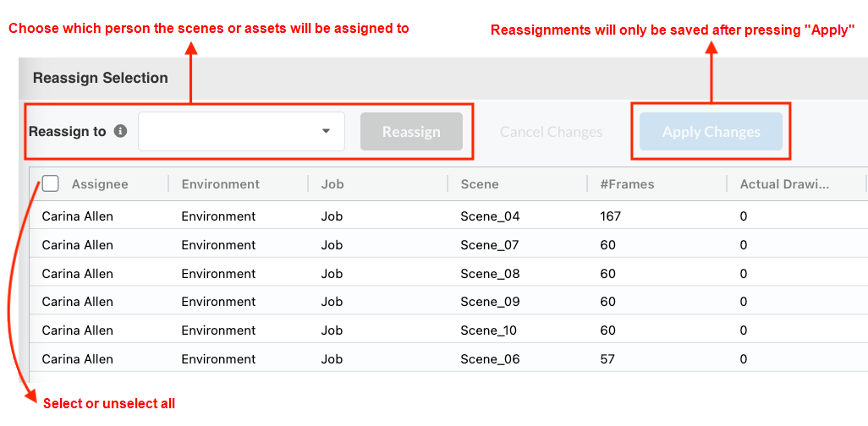The height and width of the screenshot is (426, 868).
Task: Click Cancel Changes
Action: (x=551, y=132)
